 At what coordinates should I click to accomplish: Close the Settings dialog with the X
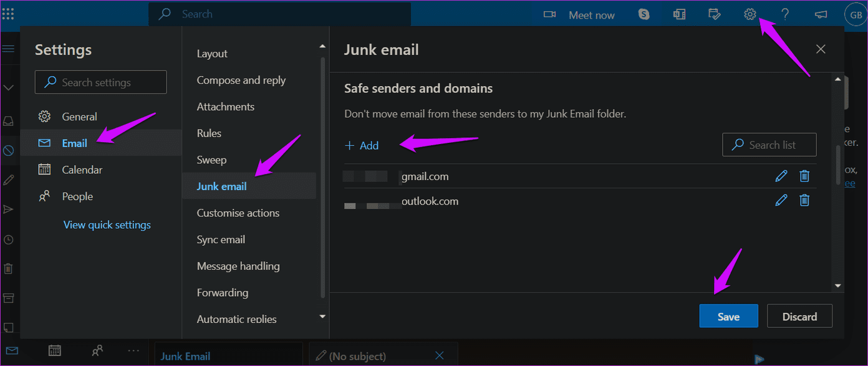[x=821, y=49]
